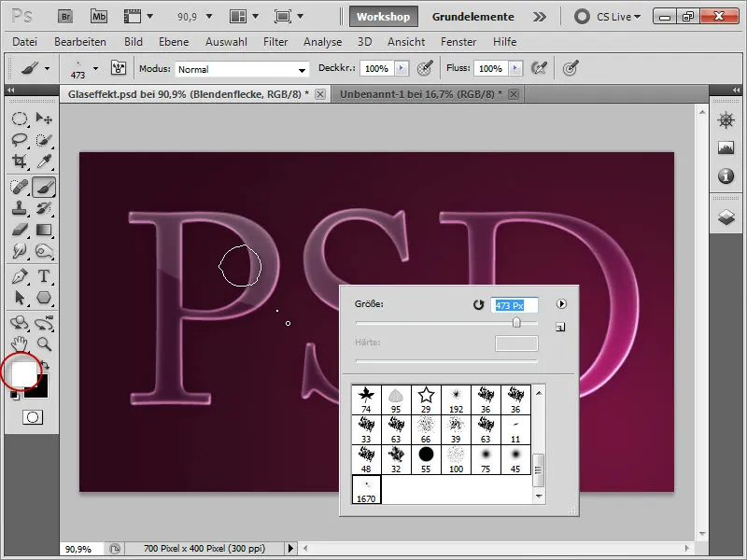This screenshot has width=747, height=560.
Task: Open the Layers panel icon
Action: [x=726, y=217]
